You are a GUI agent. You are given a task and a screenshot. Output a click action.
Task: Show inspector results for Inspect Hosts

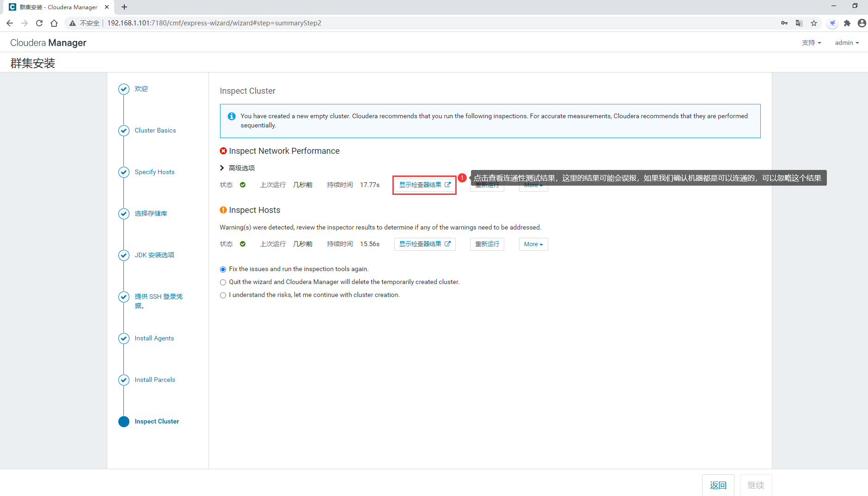[425, 244]
